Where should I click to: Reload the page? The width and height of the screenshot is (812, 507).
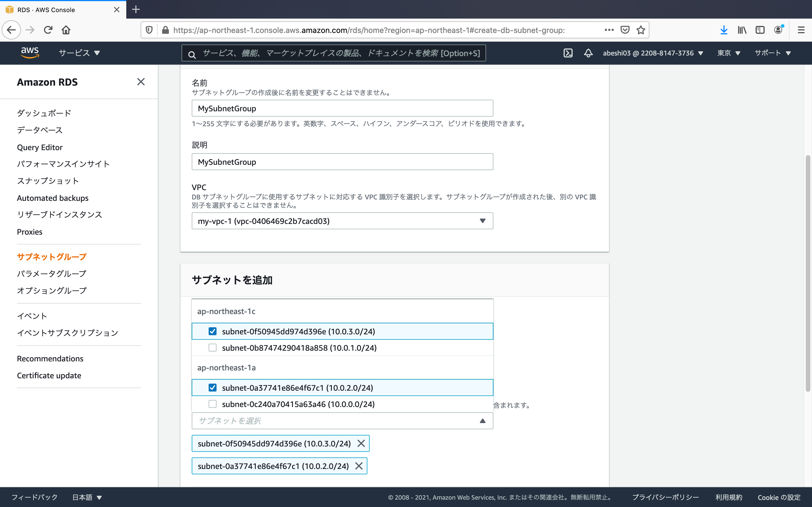[48, 30]
